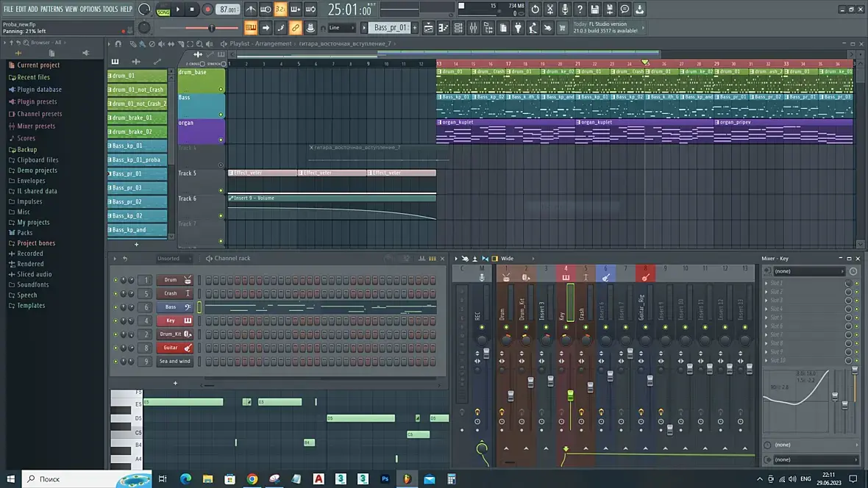Viewport: 868px width, 488px height.
Task: Open the TOOLS menu
Action: (x=110, y=10)
